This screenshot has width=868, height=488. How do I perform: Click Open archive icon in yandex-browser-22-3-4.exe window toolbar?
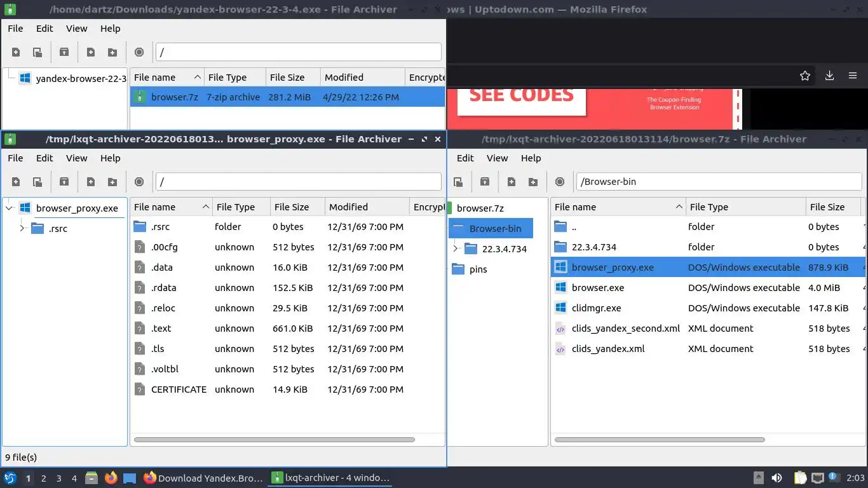[37, 52]
